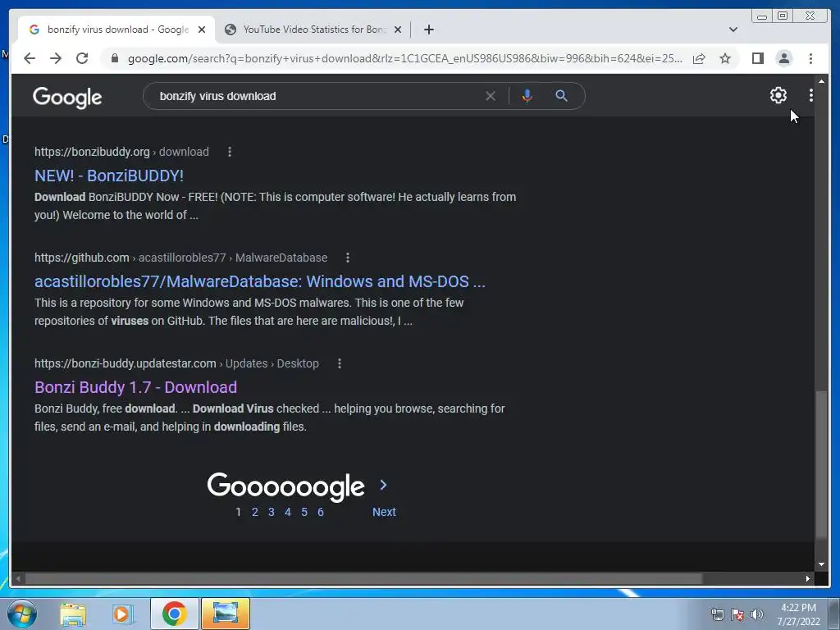Open options for updatestar.com result

(x=339, y=363)
